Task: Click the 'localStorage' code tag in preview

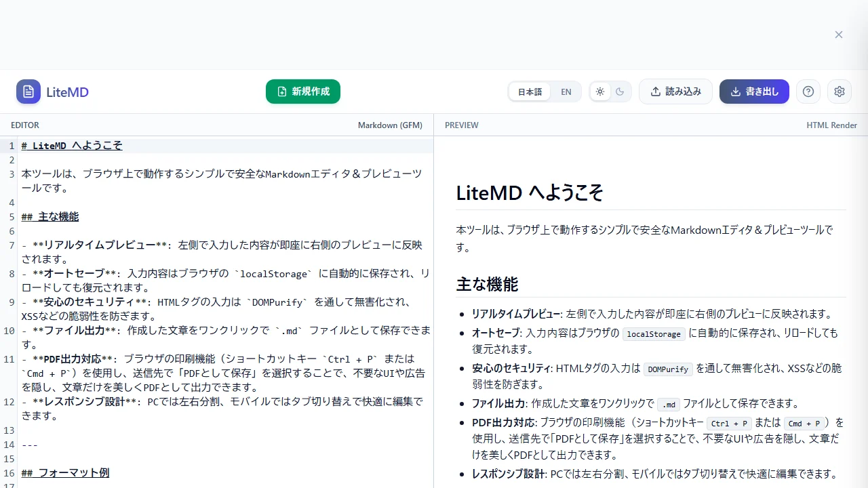Action: click(654, 334)
